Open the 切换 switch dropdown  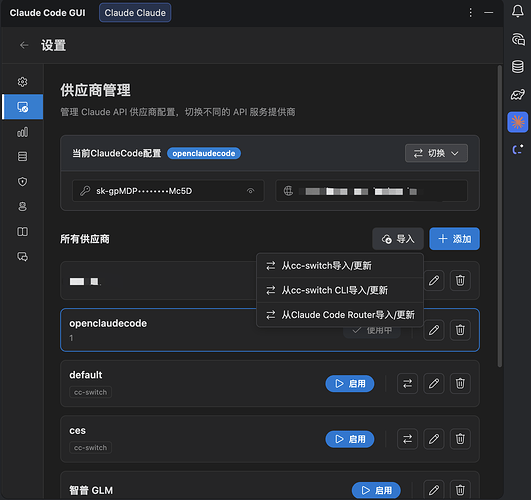[436, 153]
